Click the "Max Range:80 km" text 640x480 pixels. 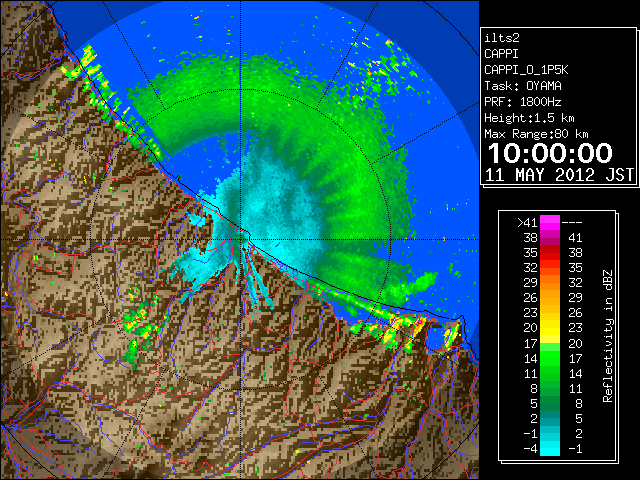pos(536,134)
